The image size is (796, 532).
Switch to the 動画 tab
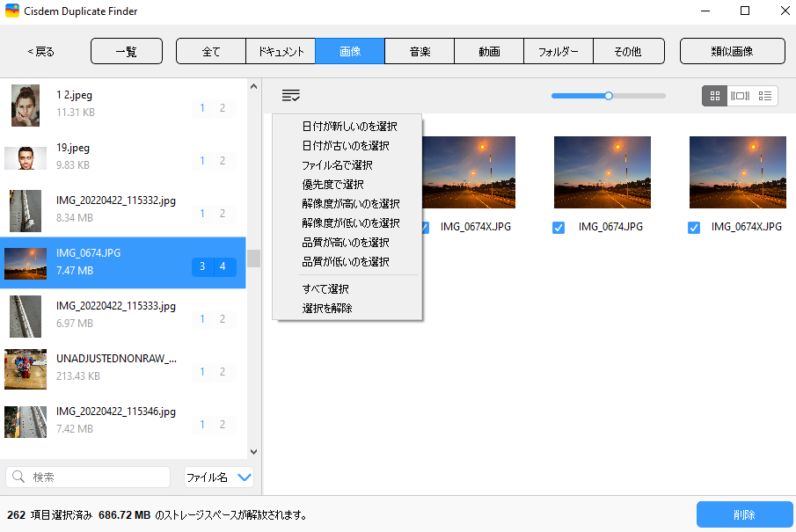pos(489,51)
